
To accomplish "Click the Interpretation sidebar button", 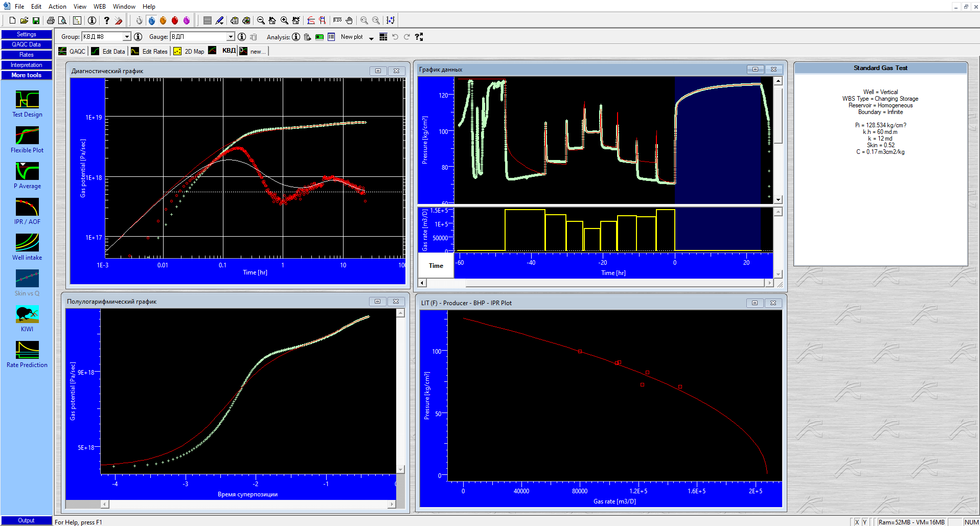I will [x=27, y=65].
